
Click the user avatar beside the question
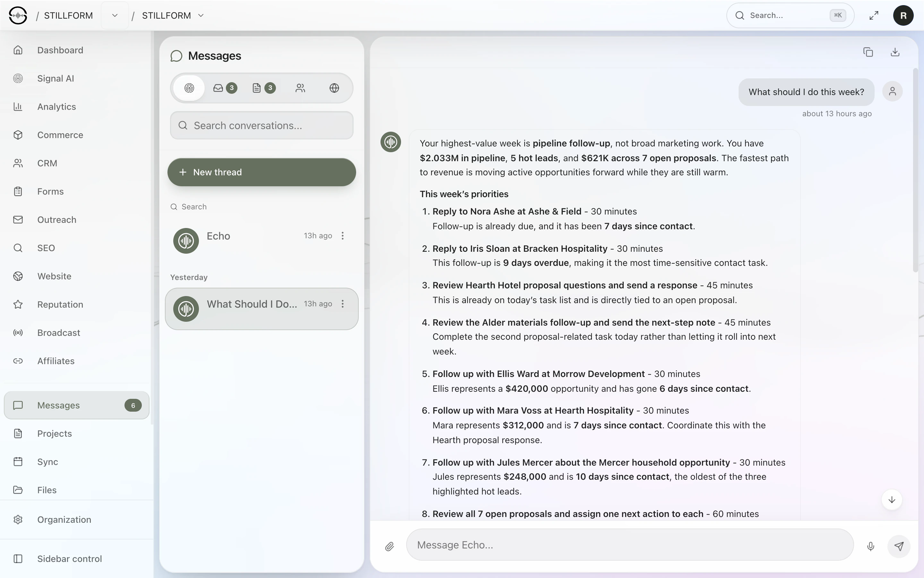click(x=892, y=92)
